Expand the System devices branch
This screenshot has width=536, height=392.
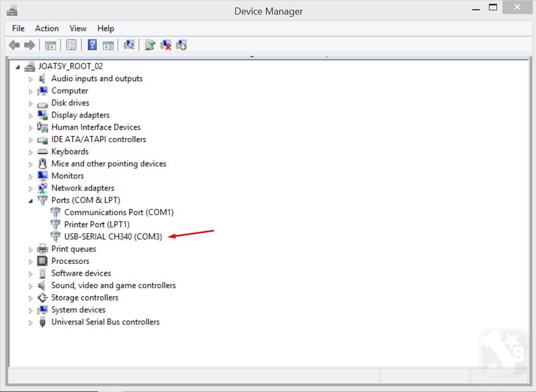click(30, 310)
